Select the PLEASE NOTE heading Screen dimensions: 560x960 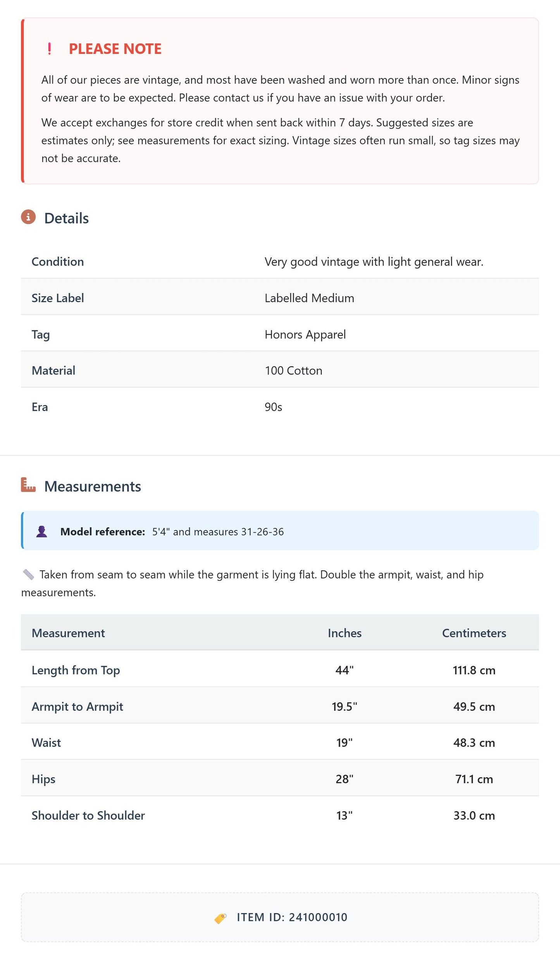point(115,49)
